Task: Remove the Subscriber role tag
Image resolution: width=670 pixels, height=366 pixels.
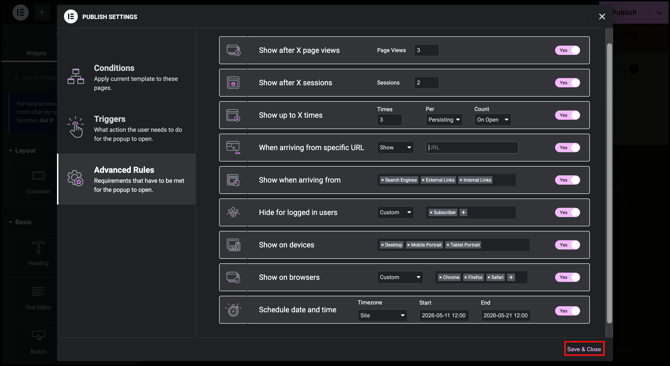Action: [431, 212]
